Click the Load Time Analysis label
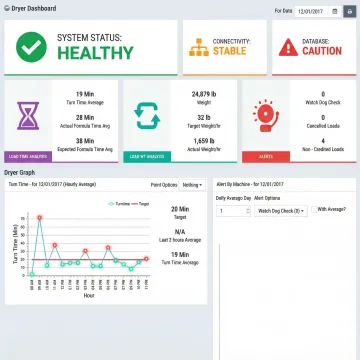Screen dimensions: 360x360 coord(28,157)
